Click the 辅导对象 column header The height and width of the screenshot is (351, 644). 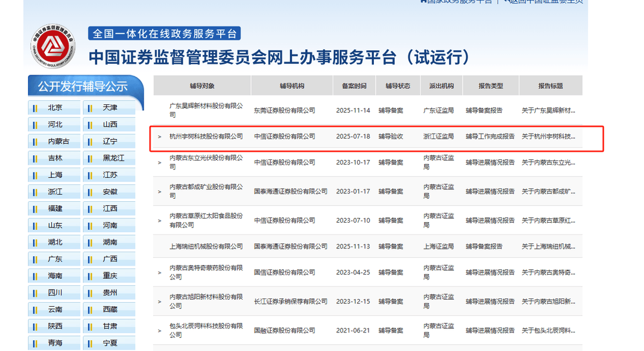tap(202, 86)
